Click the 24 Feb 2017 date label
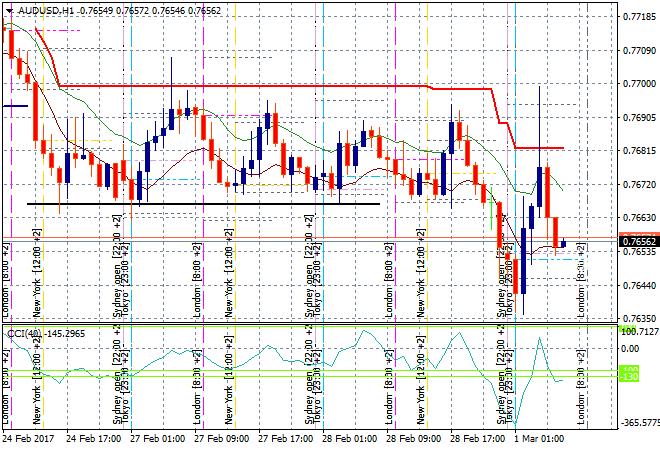 pos(30,439)
